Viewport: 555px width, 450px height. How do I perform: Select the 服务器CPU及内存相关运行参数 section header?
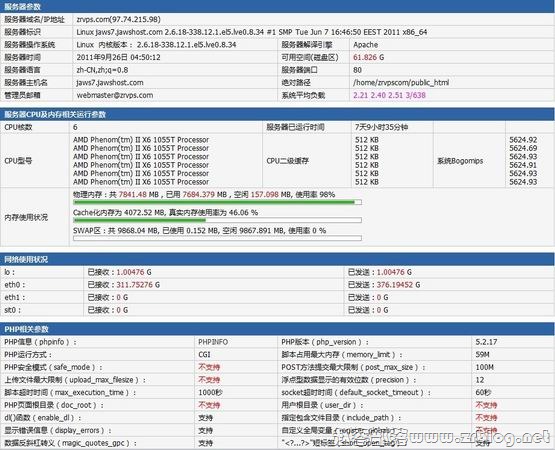[x=278, y=114]
